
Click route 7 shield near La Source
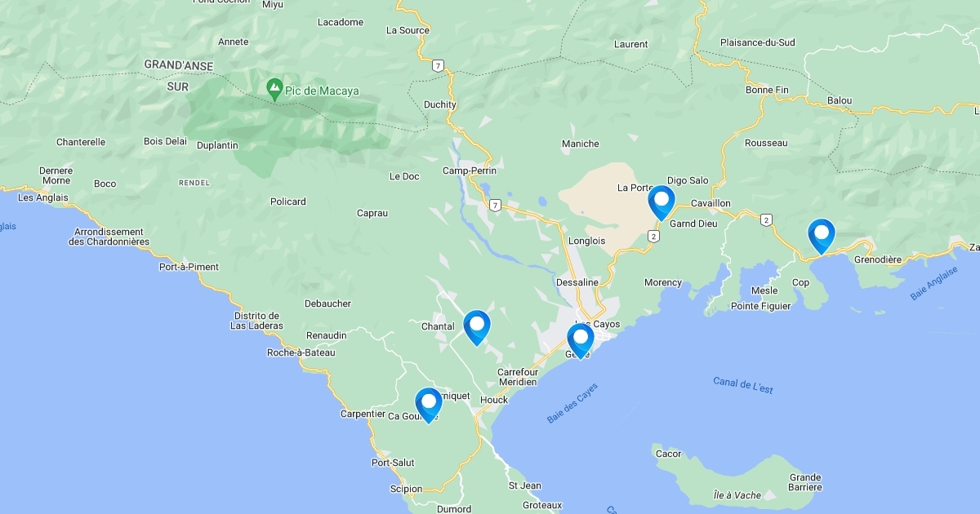coord(439,65)
